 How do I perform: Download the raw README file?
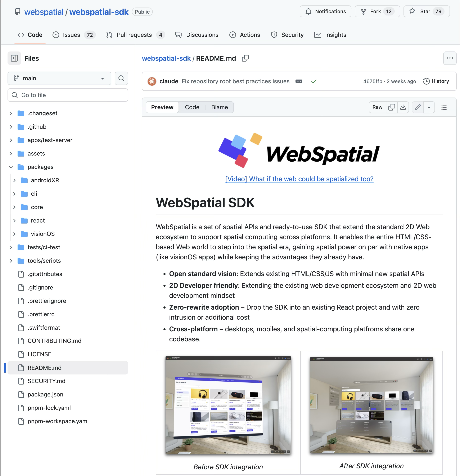coord(403,107)
